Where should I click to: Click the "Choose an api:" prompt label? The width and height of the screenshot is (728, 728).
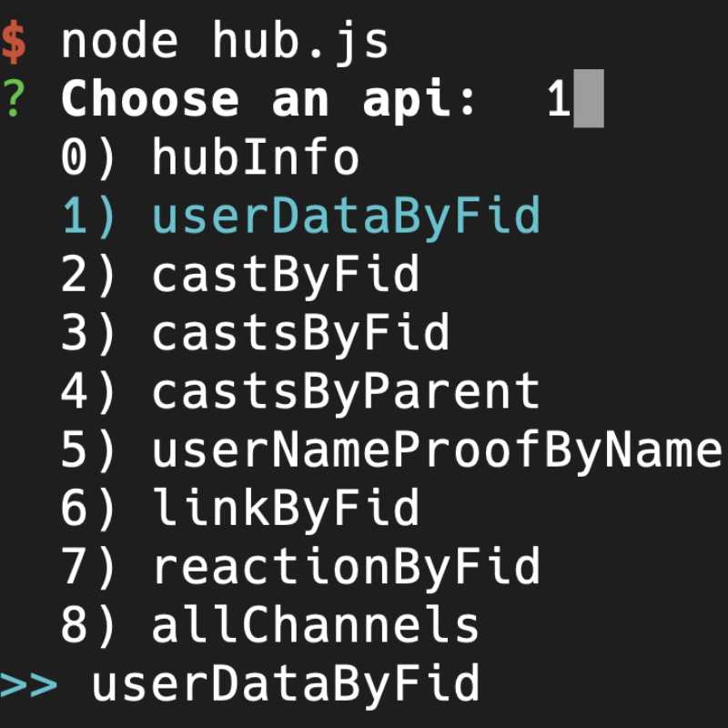coord(269,100)
